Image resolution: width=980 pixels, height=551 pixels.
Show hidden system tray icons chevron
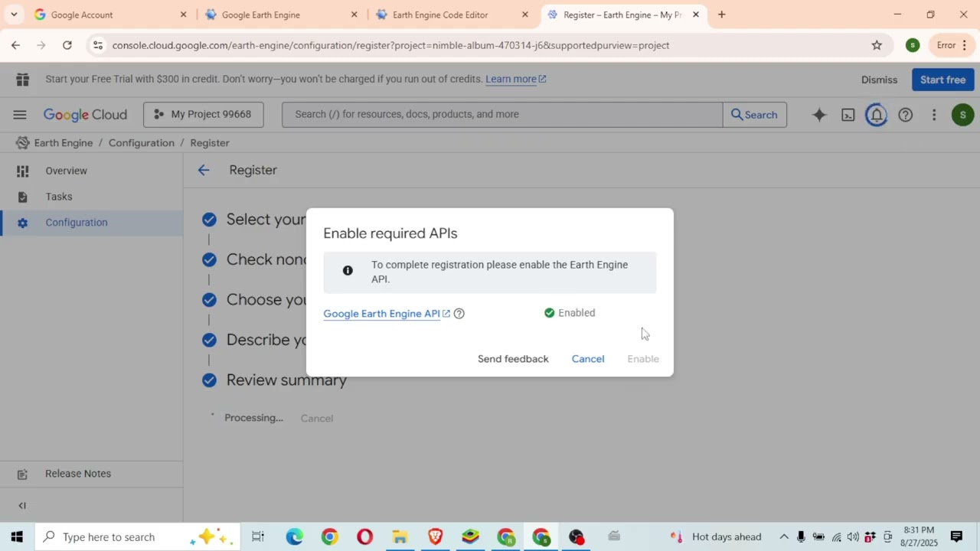[x=784, y=536]
